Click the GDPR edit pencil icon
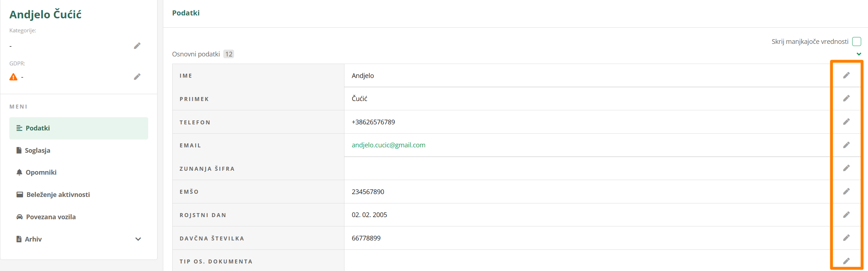 [x=137, y=77]
